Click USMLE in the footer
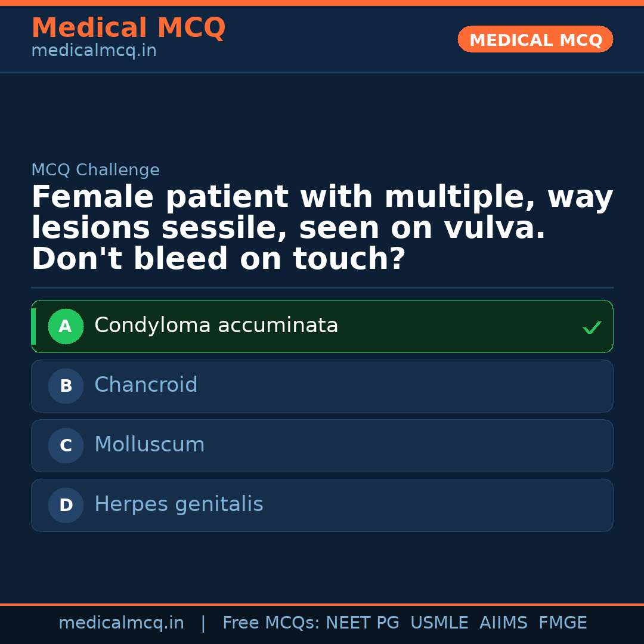Image resolution: width=644 pixels, height=644 pixels. pos(439,623)
